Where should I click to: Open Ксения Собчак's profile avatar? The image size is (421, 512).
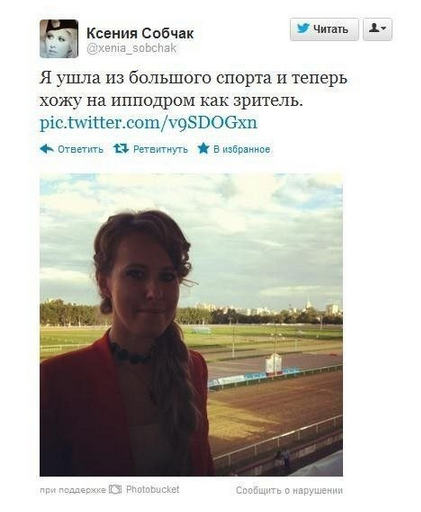tap(59, 39)
